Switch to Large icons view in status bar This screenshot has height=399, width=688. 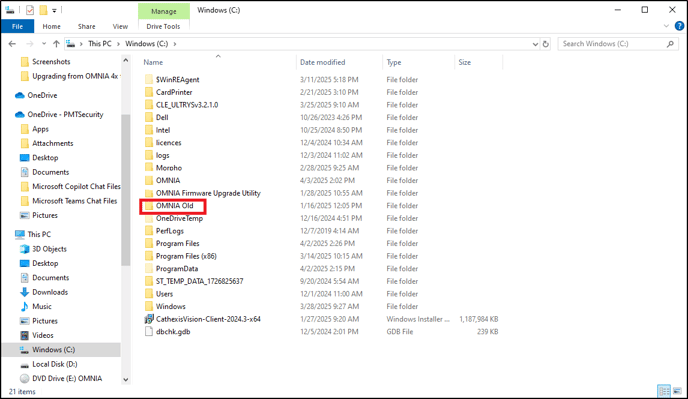(677, 391)
